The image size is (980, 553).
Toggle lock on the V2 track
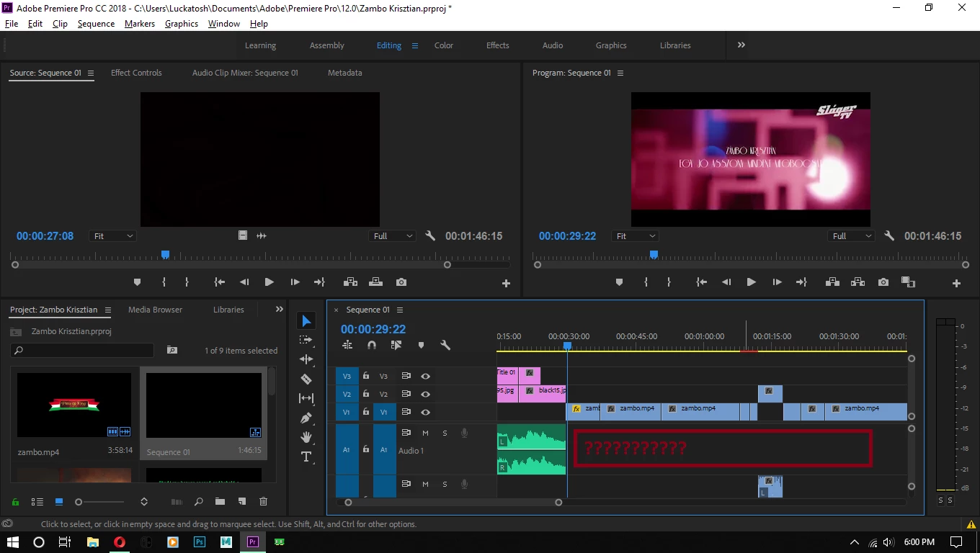pyautogui.click(x=366, y=394)
